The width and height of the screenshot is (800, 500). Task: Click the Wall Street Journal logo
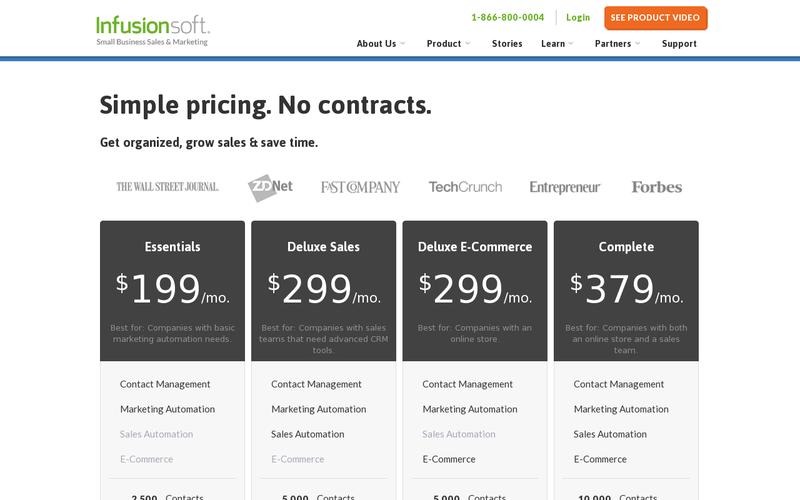pos(167,187)
